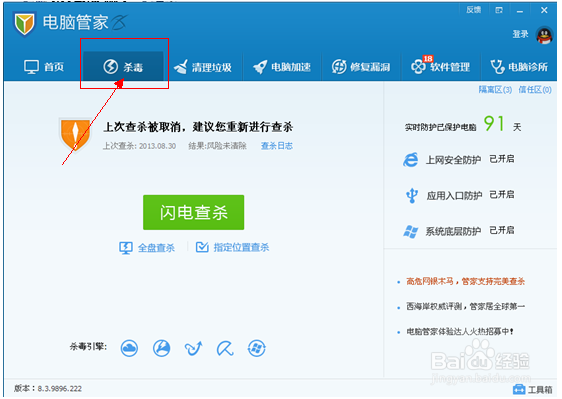Start the 闪电查杀 quick scan
This screenshot has width=562, height=399.
[194, 212]
